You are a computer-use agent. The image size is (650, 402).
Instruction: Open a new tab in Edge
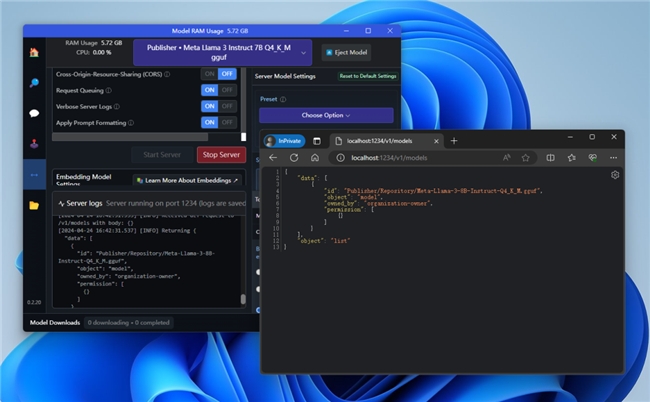454,141
